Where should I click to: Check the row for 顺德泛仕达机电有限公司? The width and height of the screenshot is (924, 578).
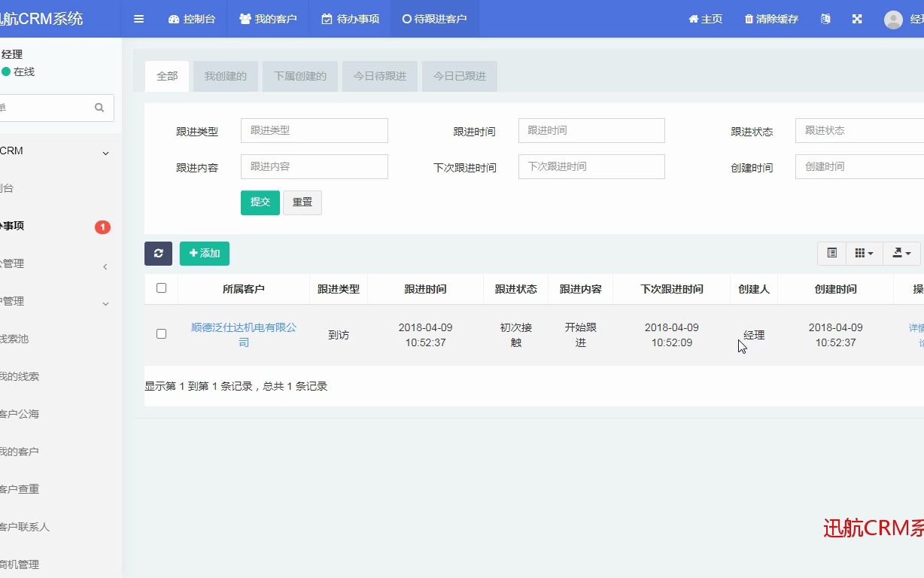(x=161, y=333)
